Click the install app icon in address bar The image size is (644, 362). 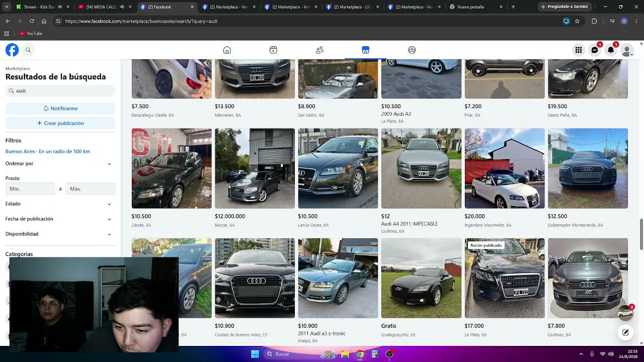[x=567, y=21]
